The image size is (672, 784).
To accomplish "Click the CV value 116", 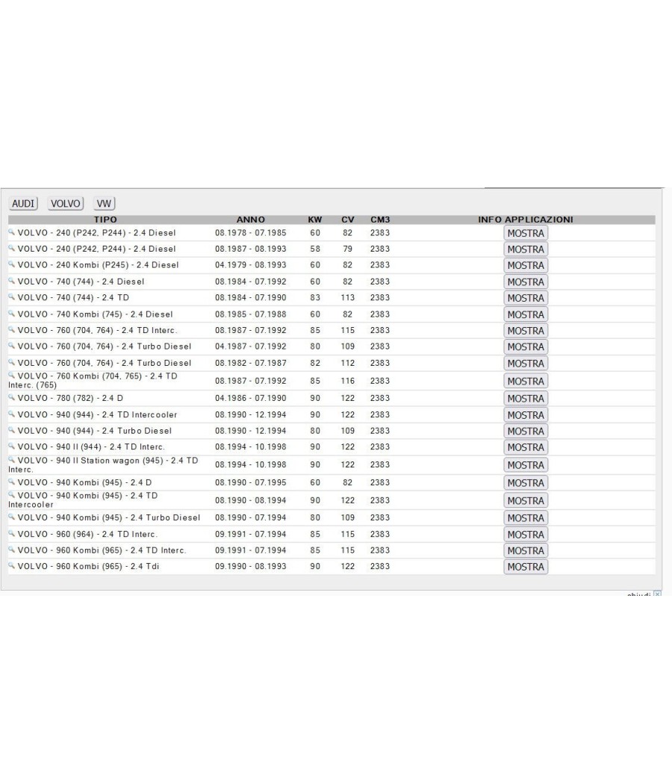I will (x=347, y=381).
